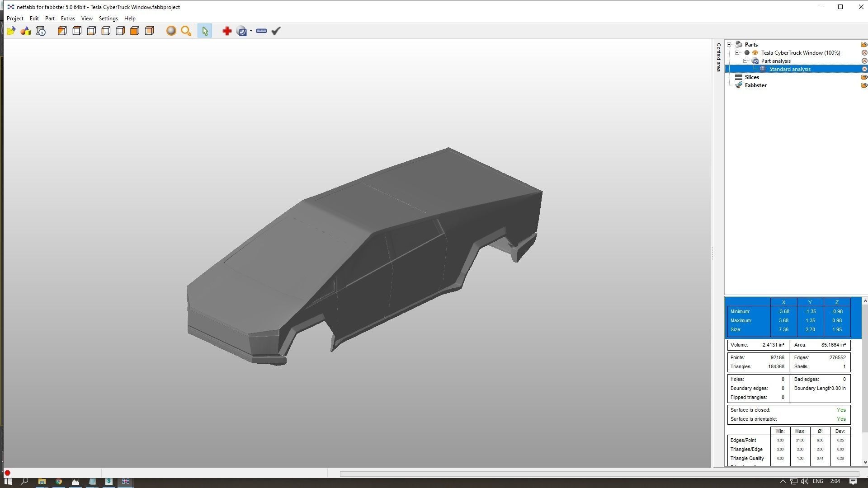
Task: Click the part information cube icon
Action: (x=41, y=31)
